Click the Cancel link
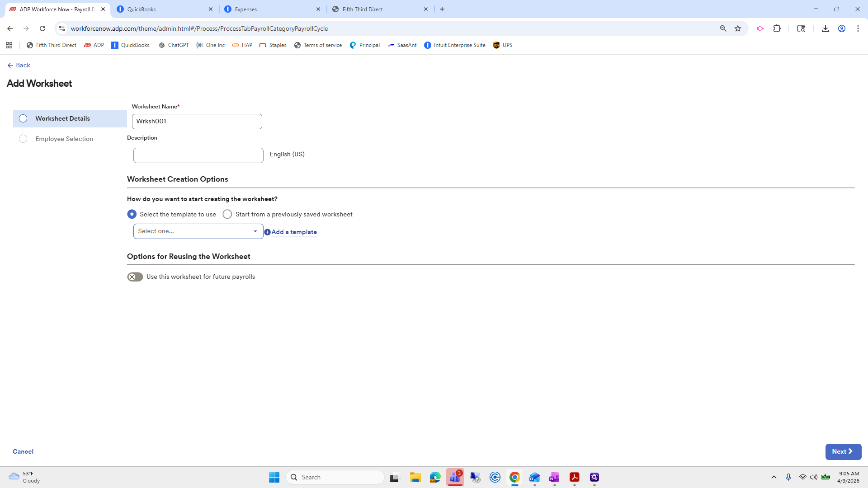 pyautogui.click(x=23, y=451)
